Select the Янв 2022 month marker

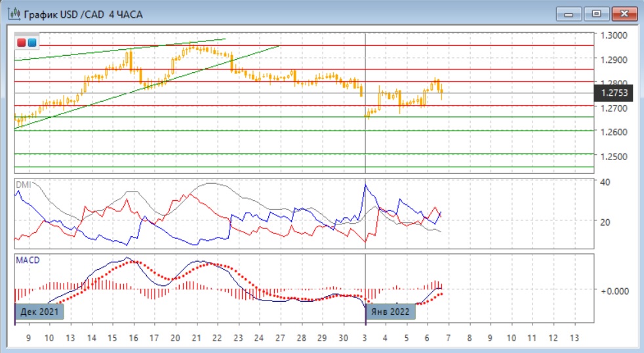point(391,311)
